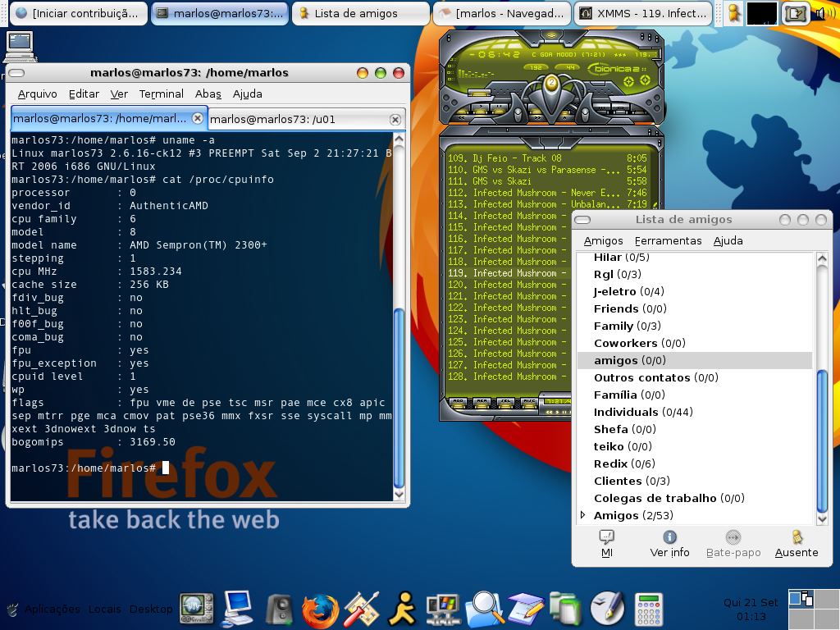Set status via the Ausente button
Image resolution: width=840 pixels, height=630 pixels.
(796, 545)
